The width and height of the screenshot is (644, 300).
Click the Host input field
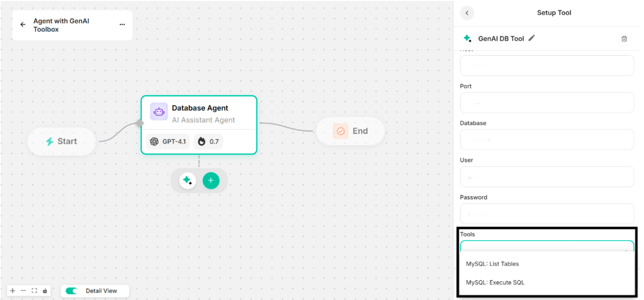pos(547,66)
